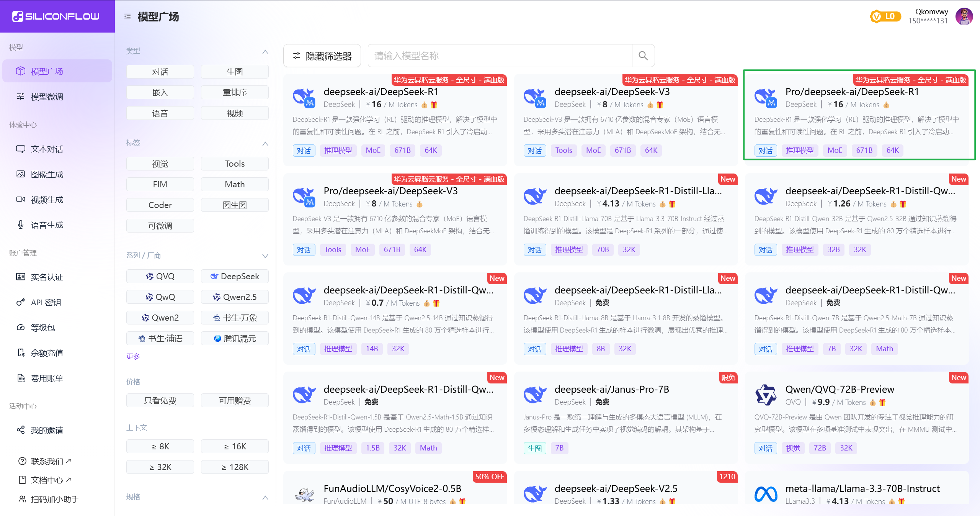Collapse the 规格 filter section
Image resolution: width=980 pixels, height=516 pixels.
pos(265,498)
